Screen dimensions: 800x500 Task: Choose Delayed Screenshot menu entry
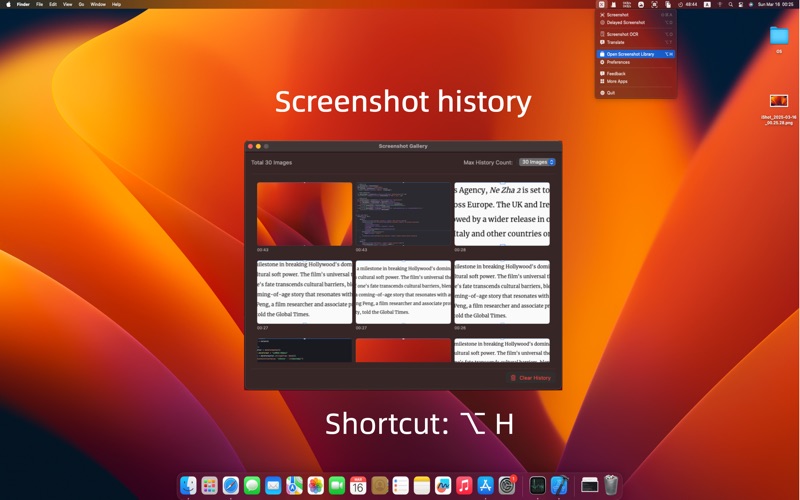pyautogui.click(x=626, y=22)
